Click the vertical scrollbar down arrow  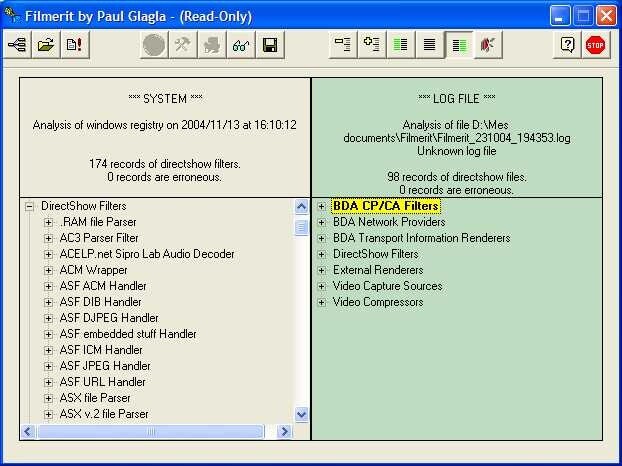[301, 415]
